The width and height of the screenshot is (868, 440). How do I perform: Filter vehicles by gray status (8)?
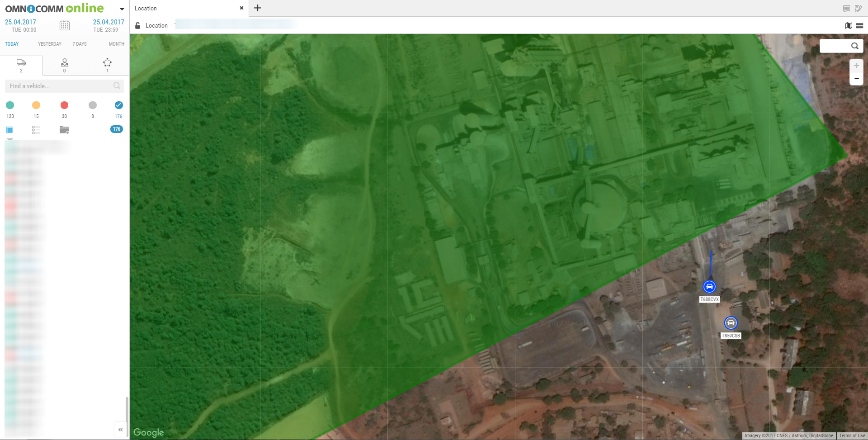[x=93, y=105]
